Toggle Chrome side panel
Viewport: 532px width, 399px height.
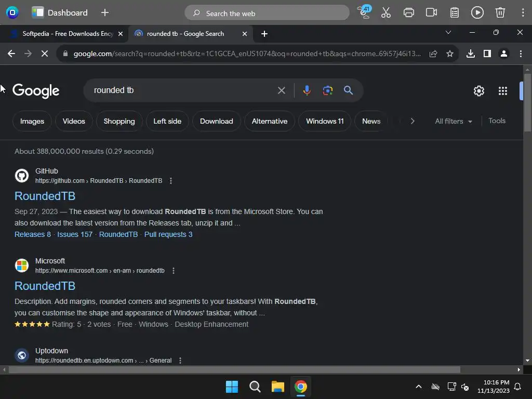pyautogui.click(x=487, y=54)
